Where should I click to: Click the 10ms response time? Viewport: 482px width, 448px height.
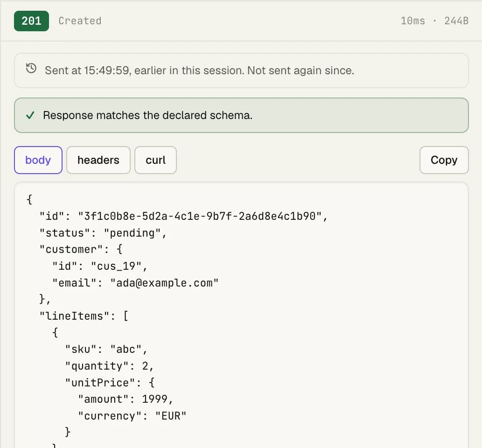pos(412,21)
